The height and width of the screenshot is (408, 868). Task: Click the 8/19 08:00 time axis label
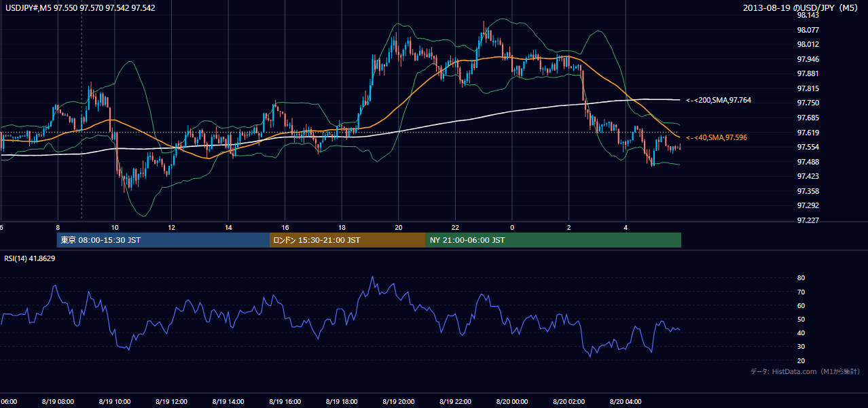58,402
